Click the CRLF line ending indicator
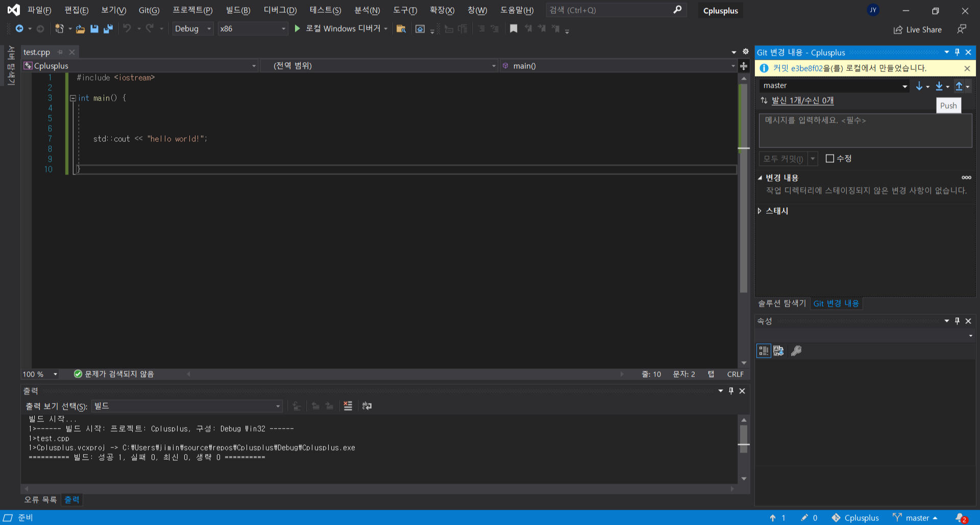The image size is (980, 525). pos(735,374)
